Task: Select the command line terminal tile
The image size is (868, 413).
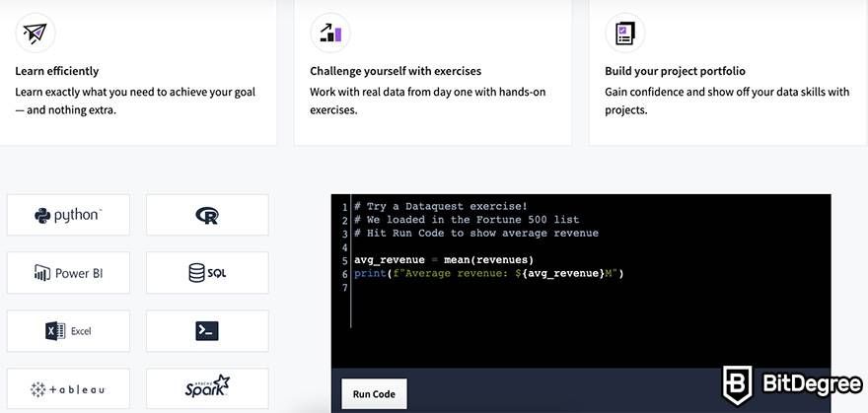Action: click(x=207, y=330)
